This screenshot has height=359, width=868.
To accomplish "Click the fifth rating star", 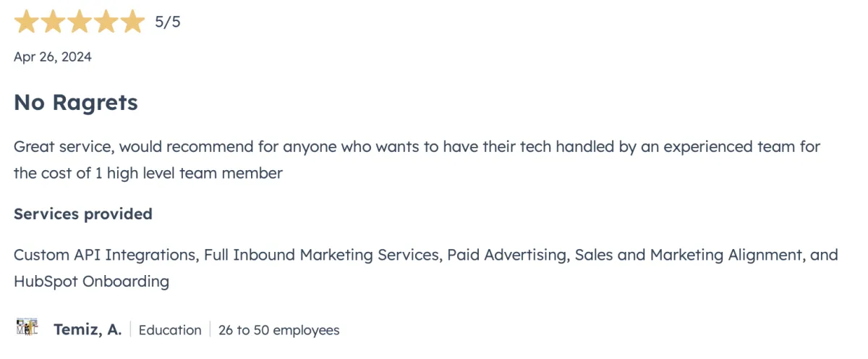I will (x=133, y=22).
